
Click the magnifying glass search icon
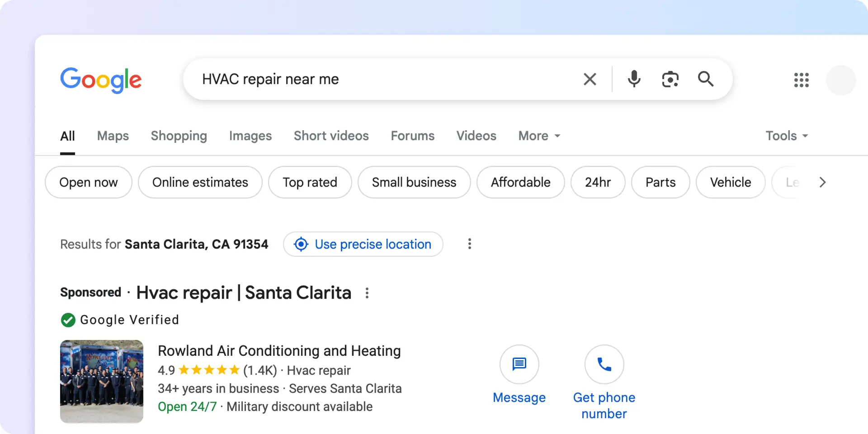coord(705,79)
